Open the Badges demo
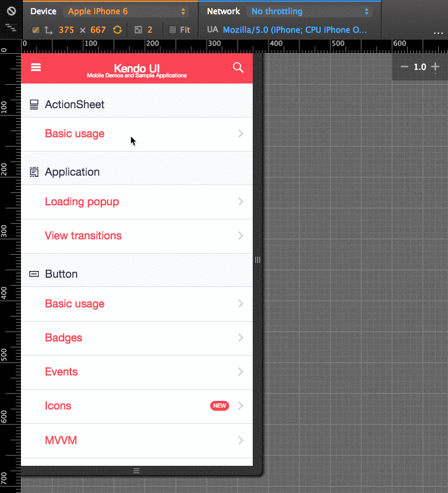 pos(137,338)
